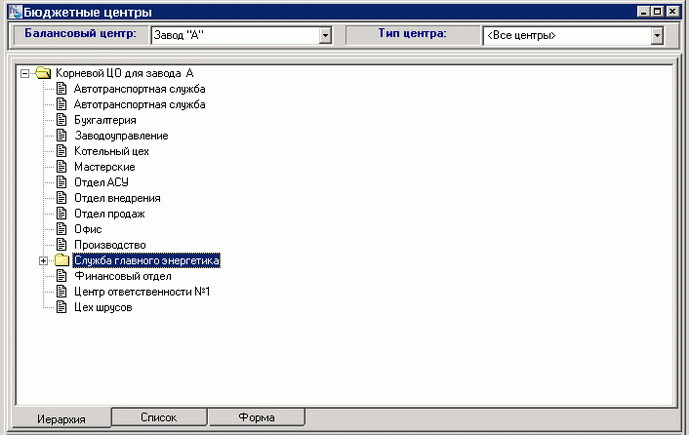Viewport: 689px width, 435px height.
Task: Switch to the Иерархия tab
Action: click(x=61, y=419)
